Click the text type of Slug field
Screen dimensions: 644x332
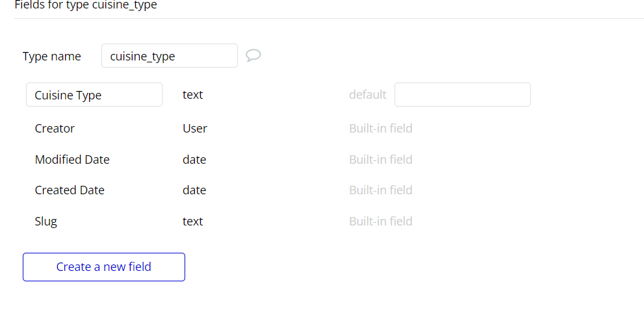click(193, 222)
